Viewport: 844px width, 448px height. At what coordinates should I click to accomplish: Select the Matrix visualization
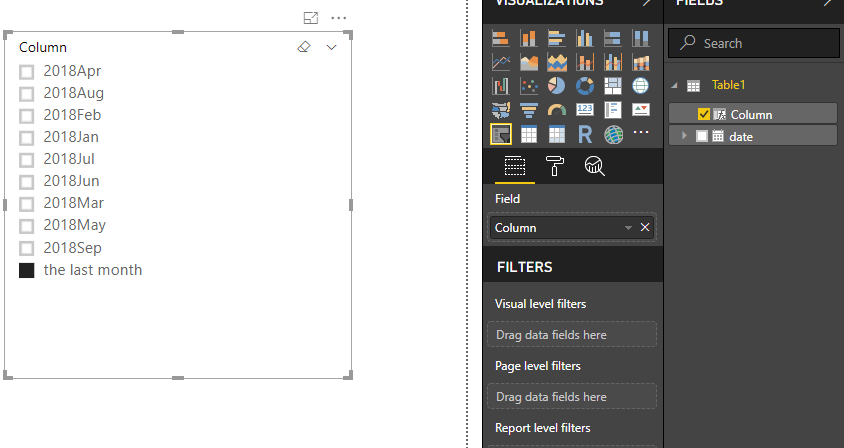click(557, 134)
